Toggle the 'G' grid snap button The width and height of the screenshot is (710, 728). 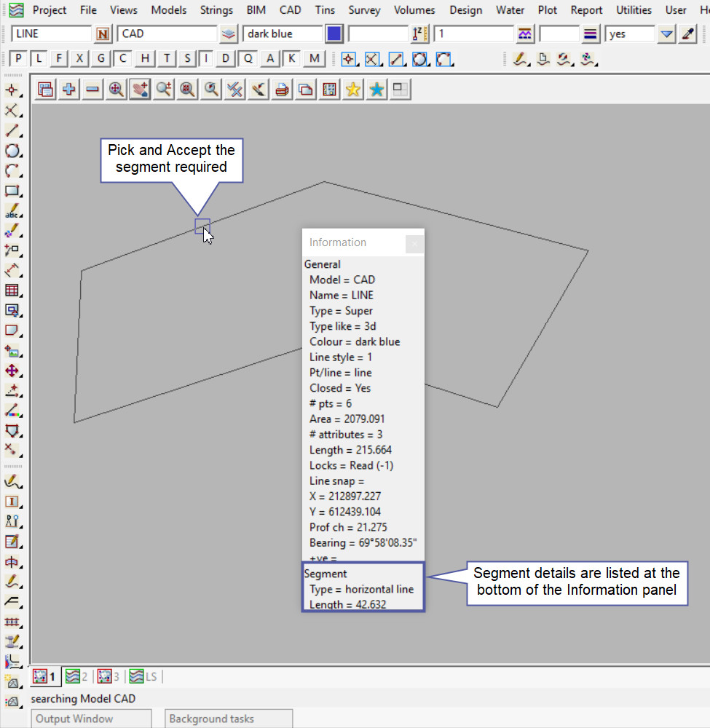coord(101,59)
